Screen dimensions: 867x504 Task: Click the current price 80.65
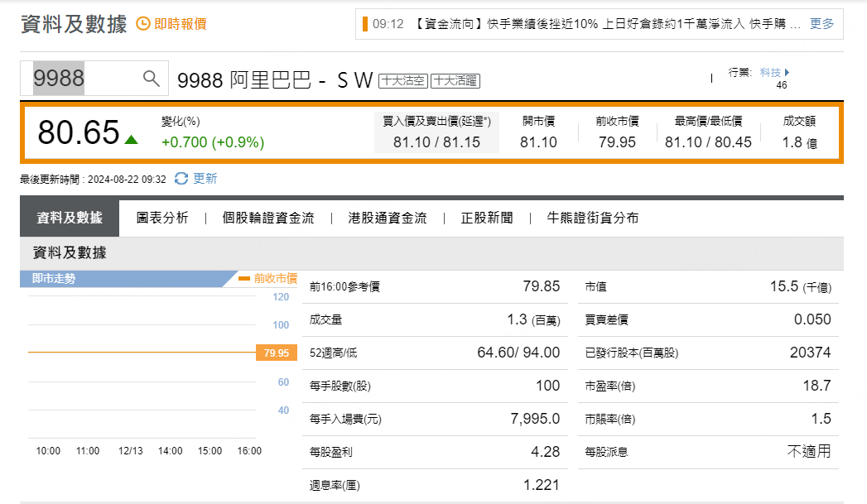pyautogui.click(x=79, y=132)
